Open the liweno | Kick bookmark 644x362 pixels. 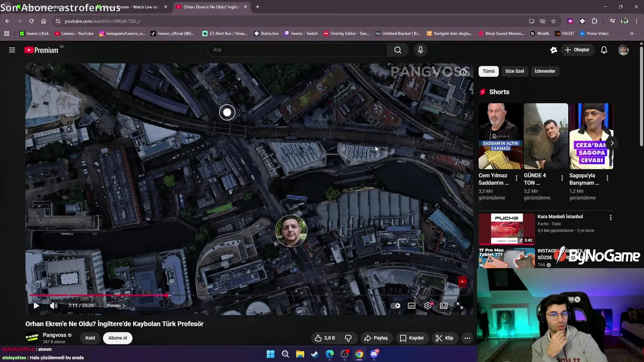[x=34, y=34]
